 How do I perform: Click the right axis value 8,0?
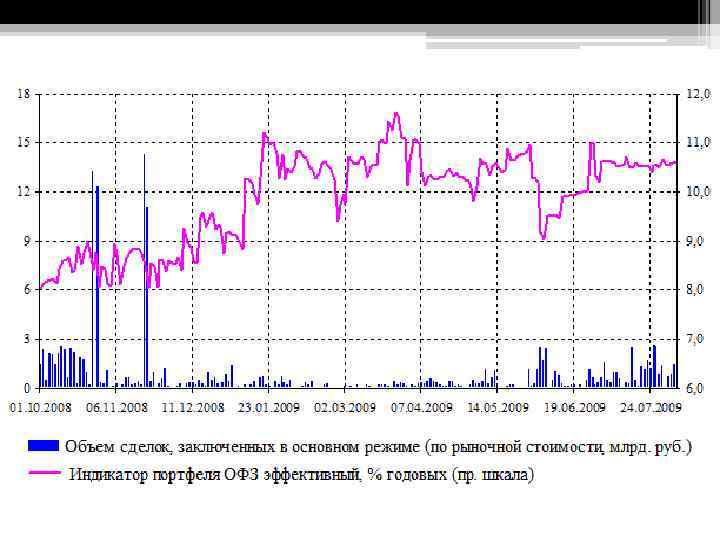tap(695, 289)
